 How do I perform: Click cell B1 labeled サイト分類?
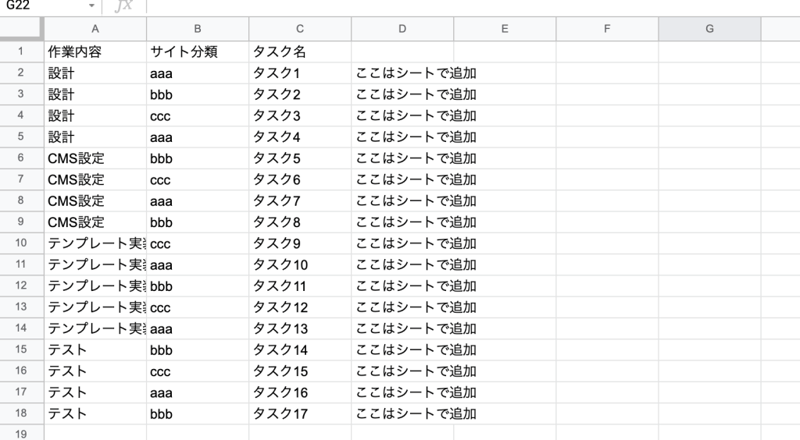(x=198, y=50)
